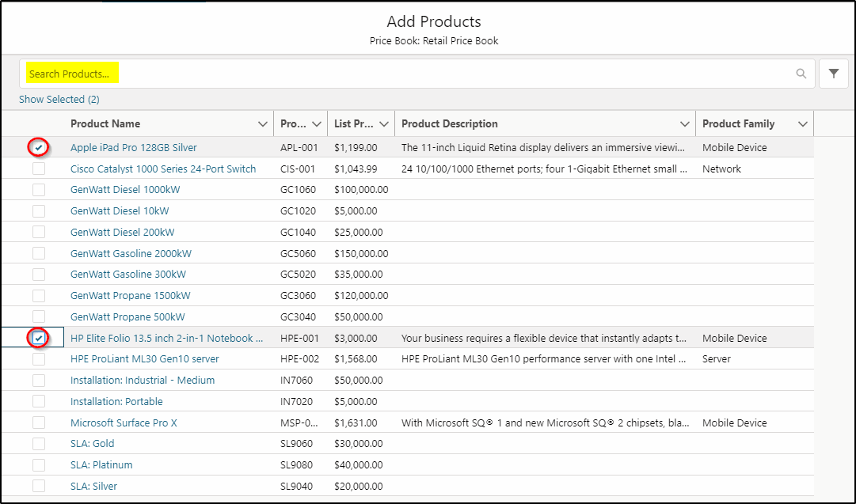Open the Product Code column menu

click(317, 123)
